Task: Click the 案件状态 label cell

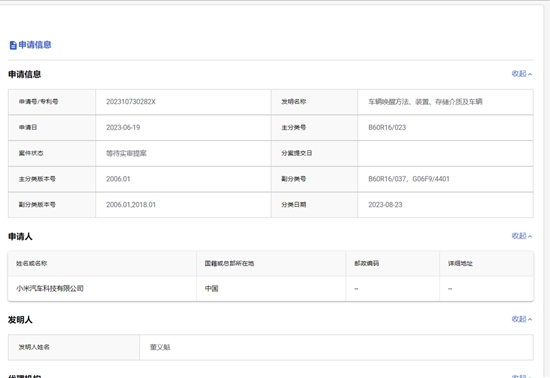Action: pyautogui.click(x=52, y=153)
